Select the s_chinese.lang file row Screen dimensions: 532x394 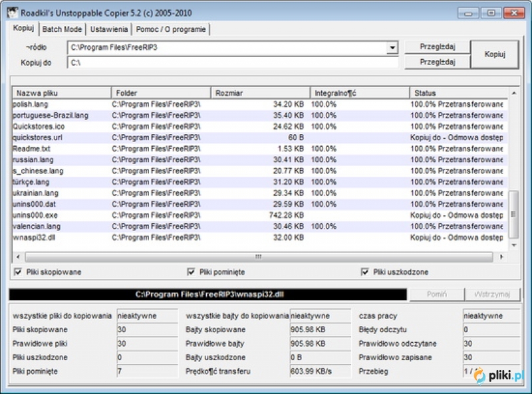click(x=260, y=171)
